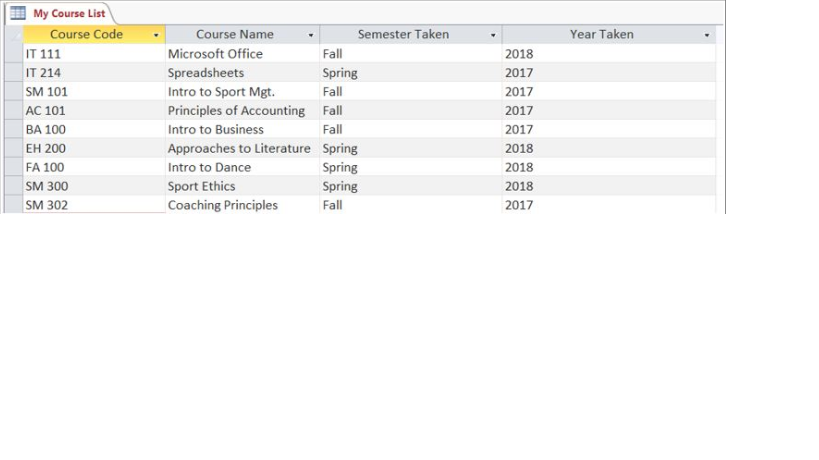819x460 pixels.
Task: Open the Semester Taken column dropdown arrow
Action: (493, 35)
